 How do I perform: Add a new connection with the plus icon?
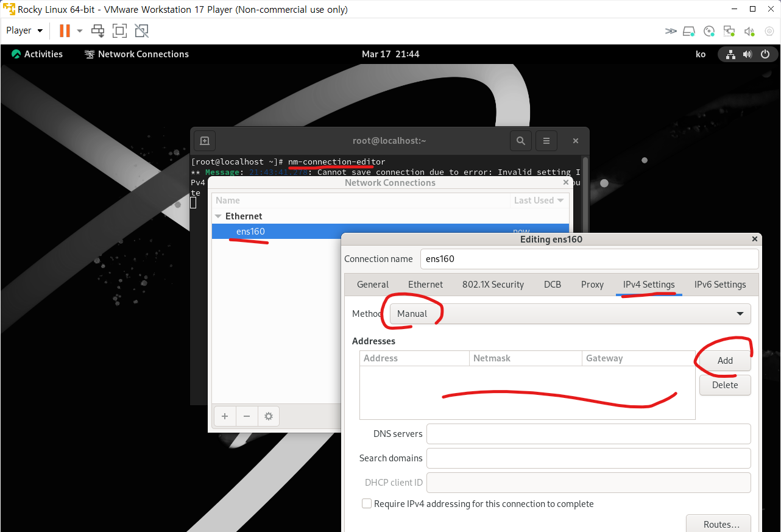click(225, 416)
